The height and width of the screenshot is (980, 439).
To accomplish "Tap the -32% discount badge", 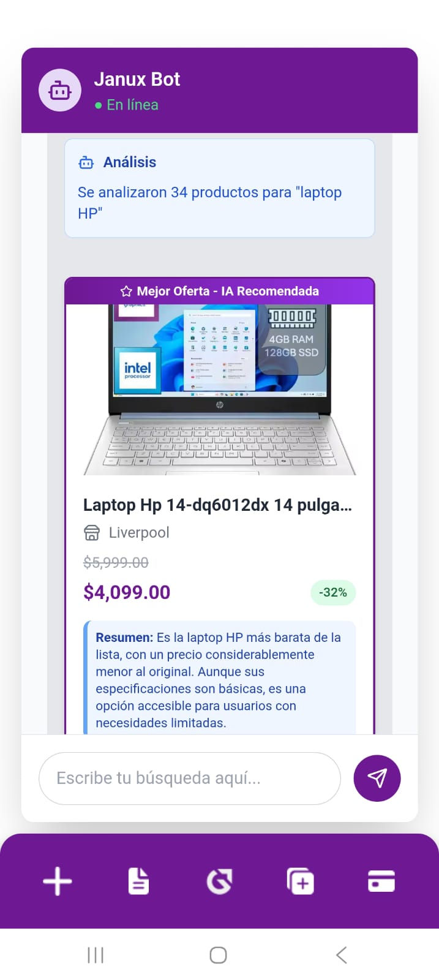I will pyautogui.click(x=333, y=592).
